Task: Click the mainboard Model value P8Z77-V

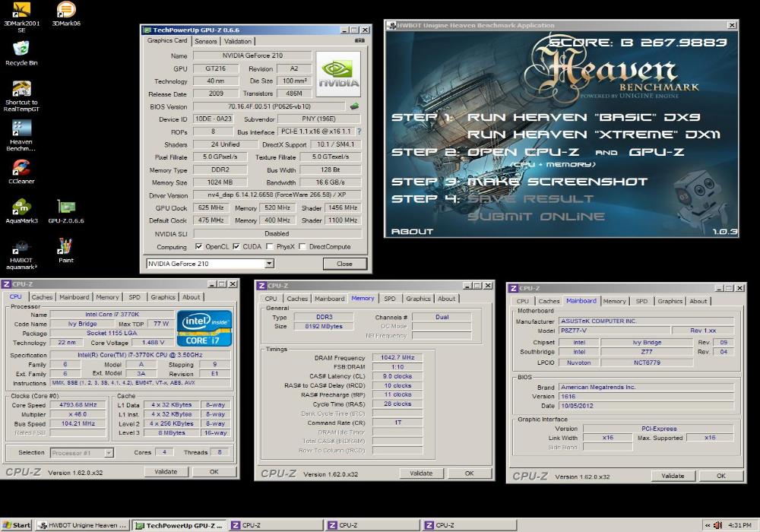Action: pyautogui.click(x=615, y=331)
